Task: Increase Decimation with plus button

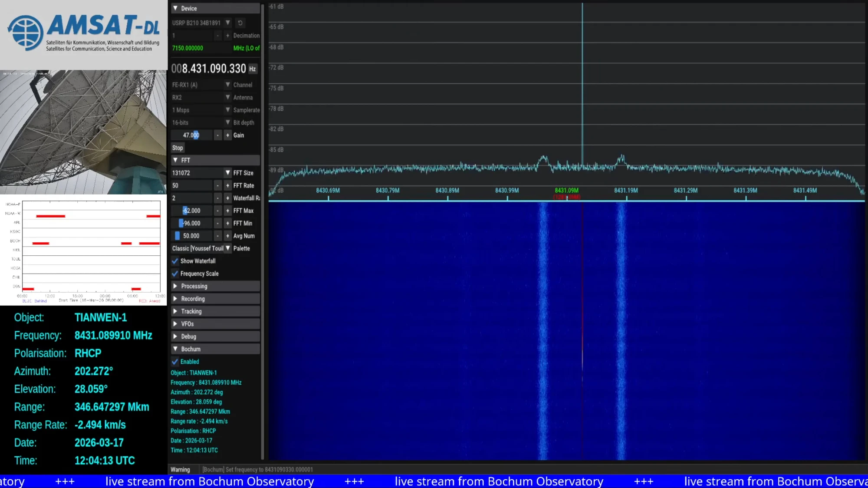Action: (227, 36)
